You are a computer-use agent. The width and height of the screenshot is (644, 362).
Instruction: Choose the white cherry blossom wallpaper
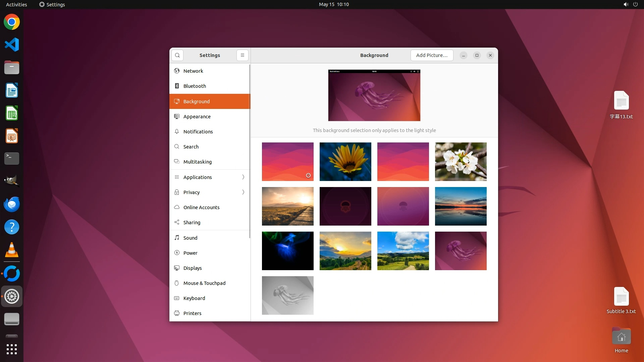(461, 162)
